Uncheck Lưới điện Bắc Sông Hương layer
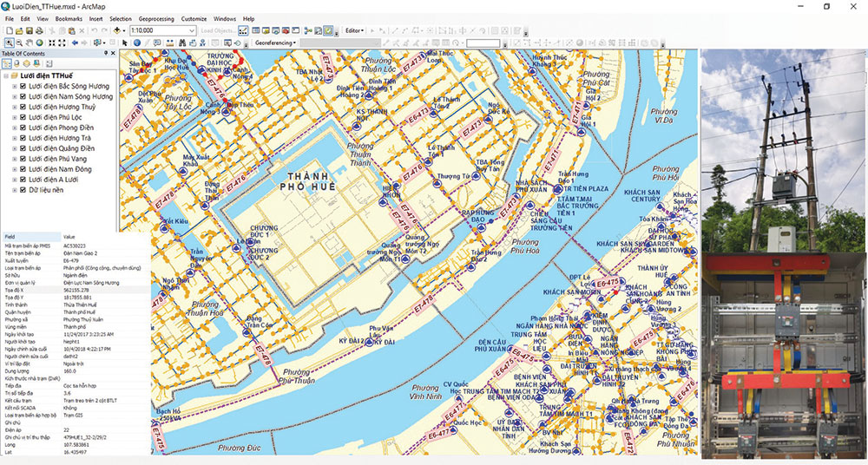Screen dimensions: 868x465 (23, 87)
